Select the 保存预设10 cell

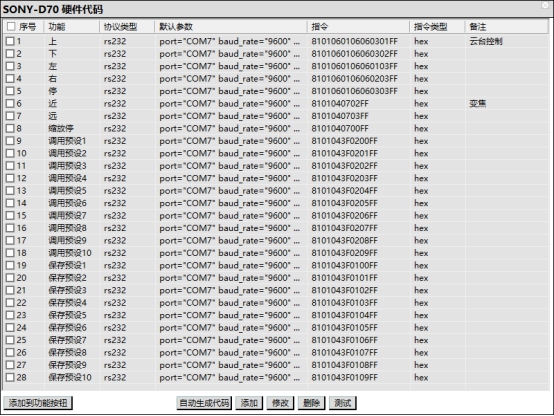70,377
